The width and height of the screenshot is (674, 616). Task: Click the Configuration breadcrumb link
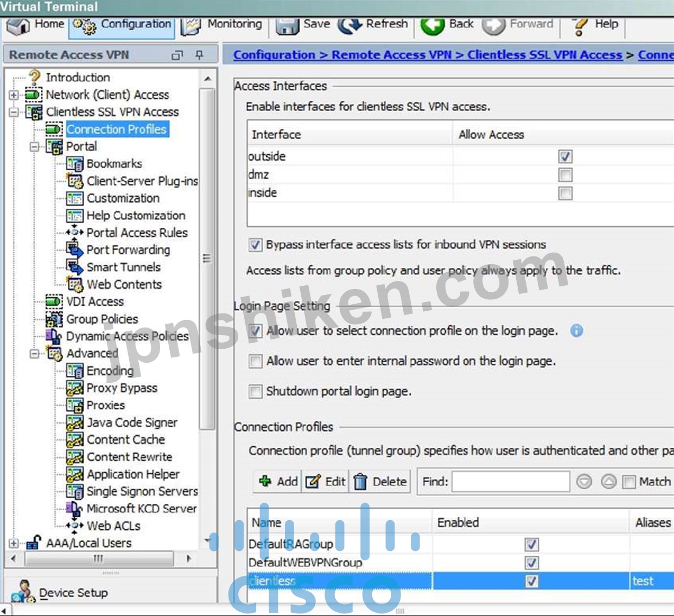[274, 55]
